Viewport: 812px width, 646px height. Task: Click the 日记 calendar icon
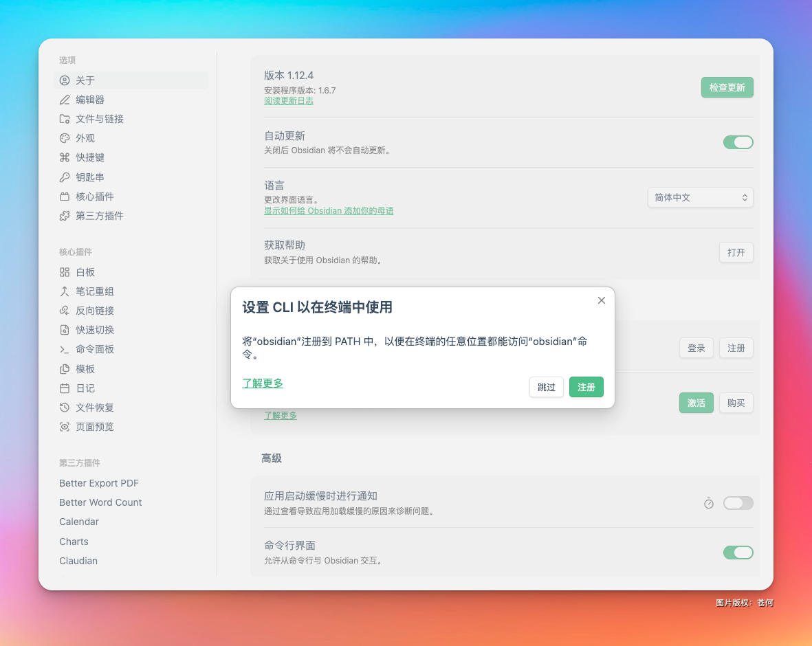pyautogui.click(x=64, y=388)
